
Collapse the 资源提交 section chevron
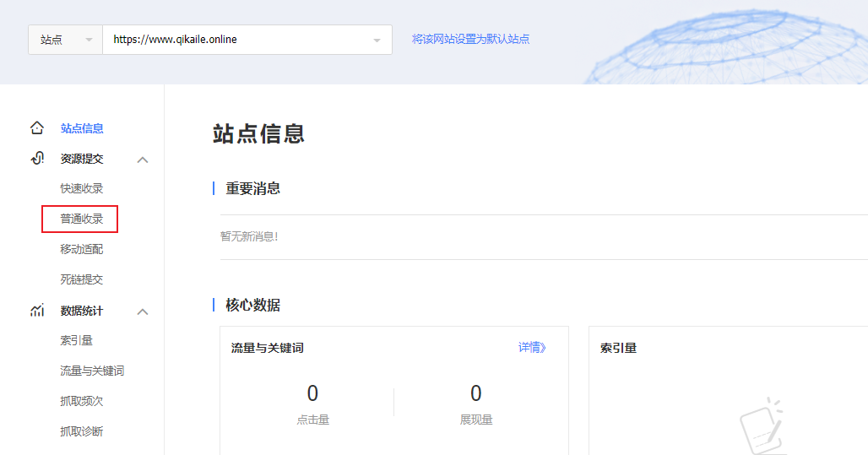143,160
